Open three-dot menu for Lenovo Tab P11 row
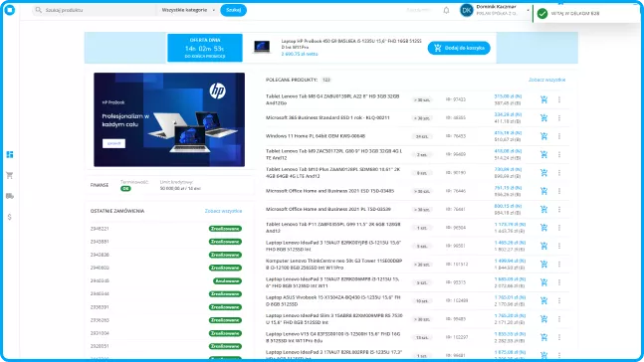 coord(559,228)
